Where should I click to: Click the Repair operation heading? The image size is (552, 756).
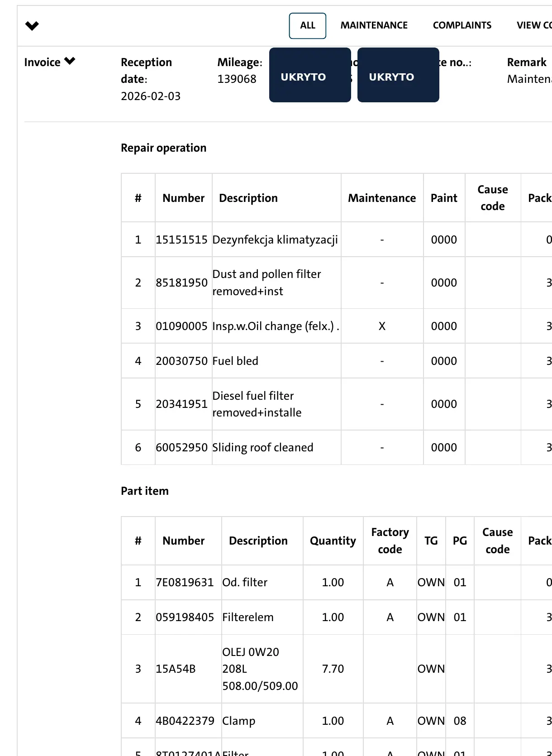[163, 148]
